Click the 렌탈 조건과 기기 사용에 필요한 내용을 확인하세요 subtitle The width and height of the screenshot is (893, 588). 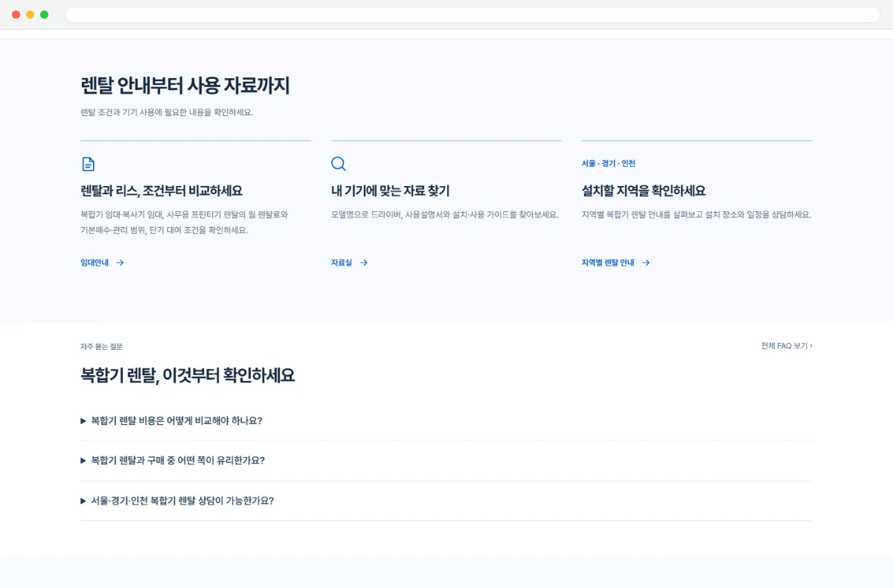[x=167, y=112]
